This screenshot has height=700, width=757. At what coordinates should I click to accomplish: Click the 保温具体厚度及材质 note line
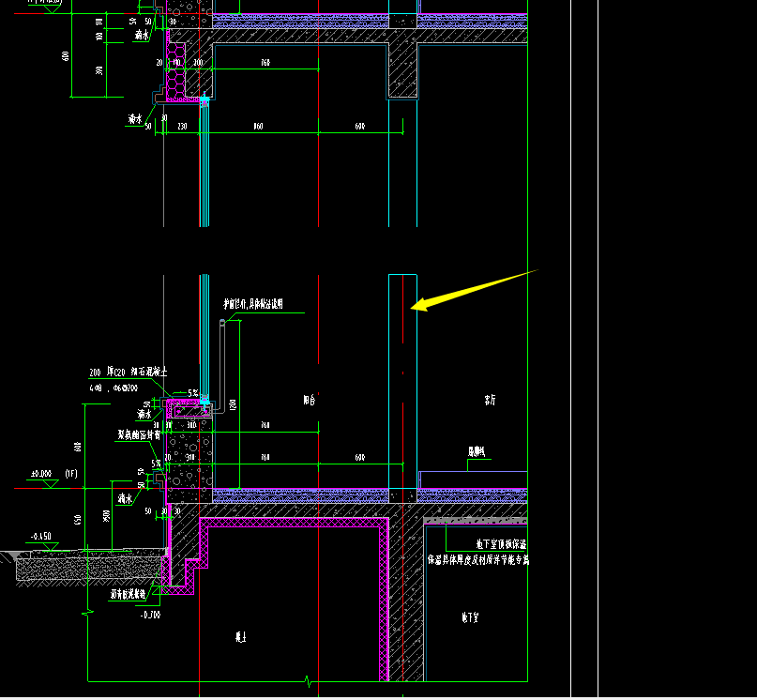pos(478,560)
